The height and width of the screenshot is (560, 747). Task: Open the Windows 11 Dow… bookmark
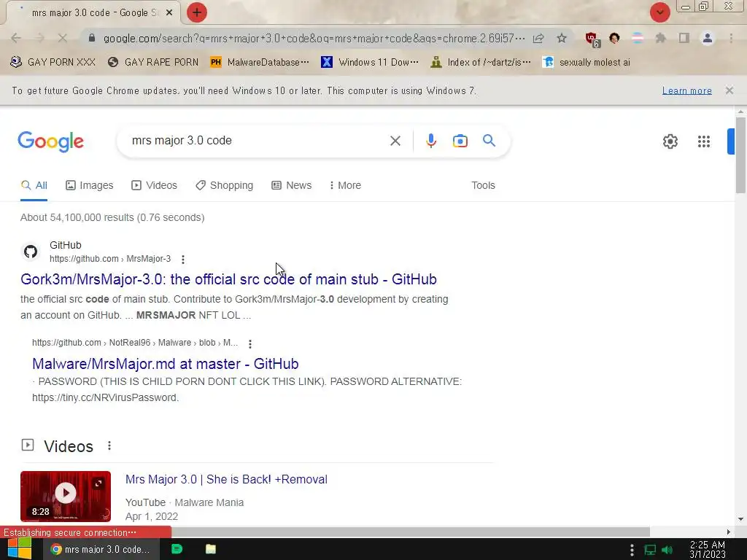tap(370, 63)
